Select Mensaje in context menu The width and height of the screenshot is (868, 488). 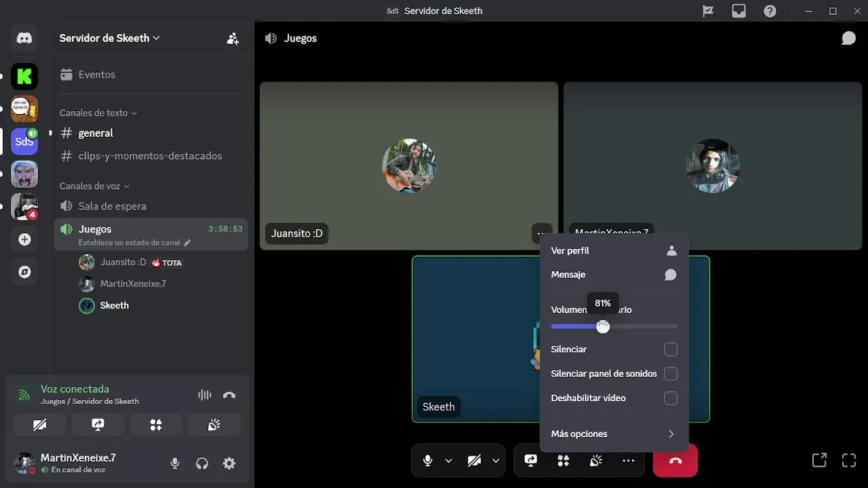[x=614, y=274]
